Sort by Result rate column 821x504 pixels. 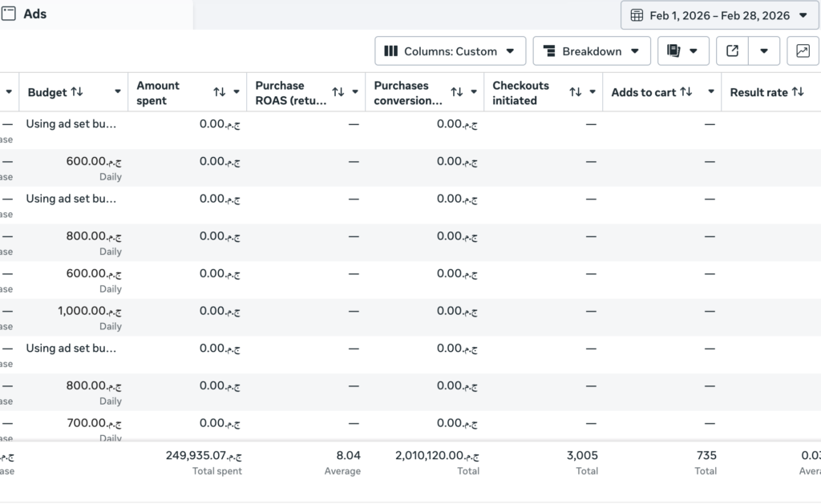[x=798, y=91]
